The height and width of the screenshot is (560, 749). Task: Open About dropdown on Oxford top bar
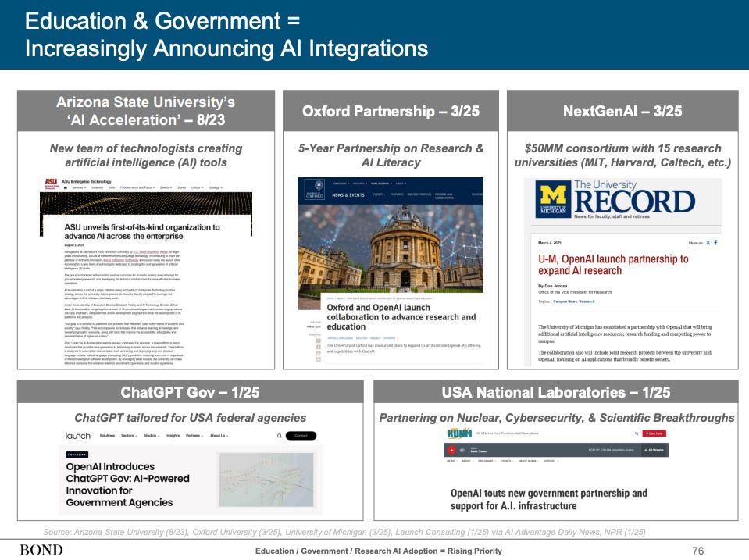[x=401, y=184]
